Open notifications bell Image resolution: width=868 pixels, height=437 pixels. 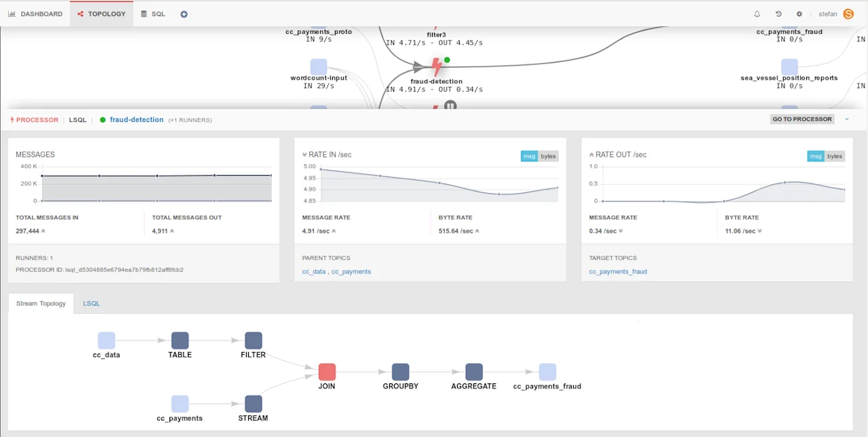(x=757, y=14)
